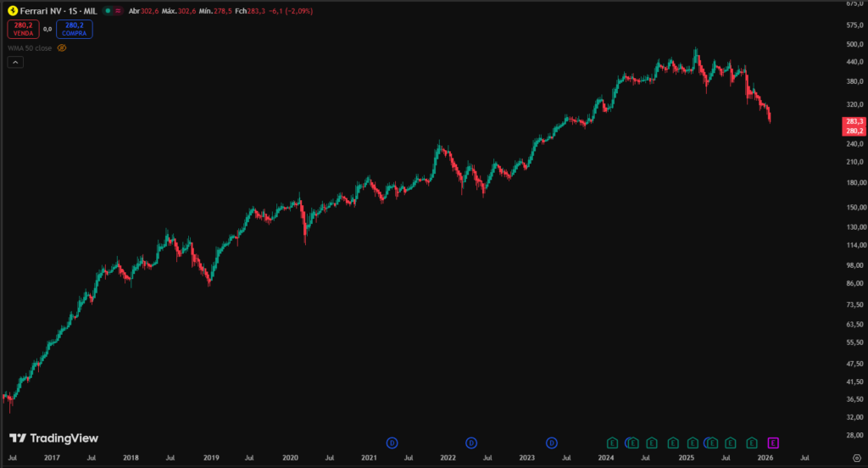Click the Ferrari logo beside the symbol name
868x468 pixels.
click(x=13, y=10)
